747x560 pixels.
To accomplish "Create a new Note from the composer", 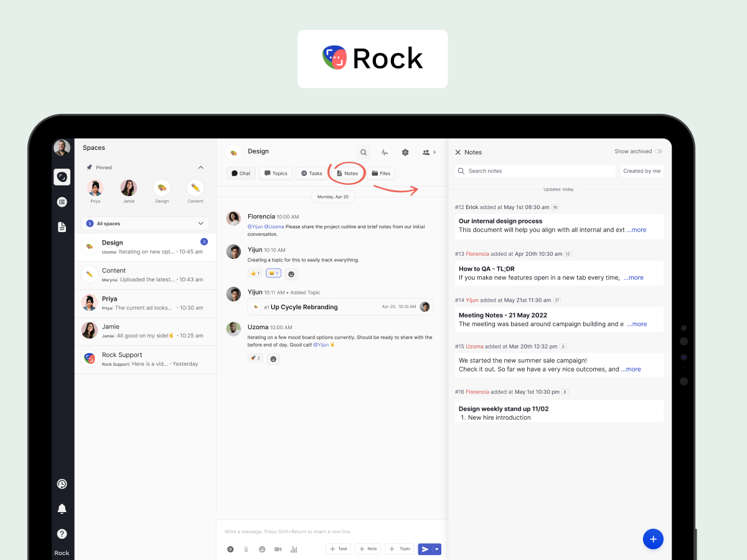I will (x=368, y=549).
